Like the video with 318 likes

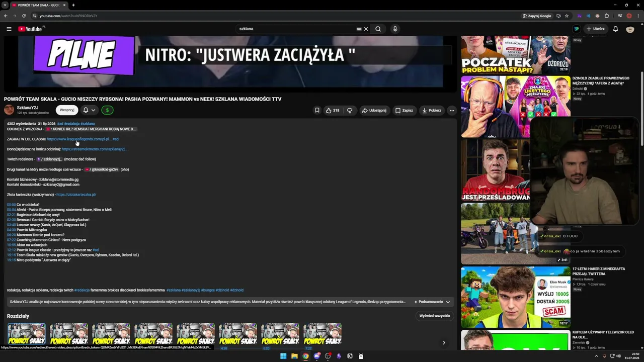click(333, 110)
